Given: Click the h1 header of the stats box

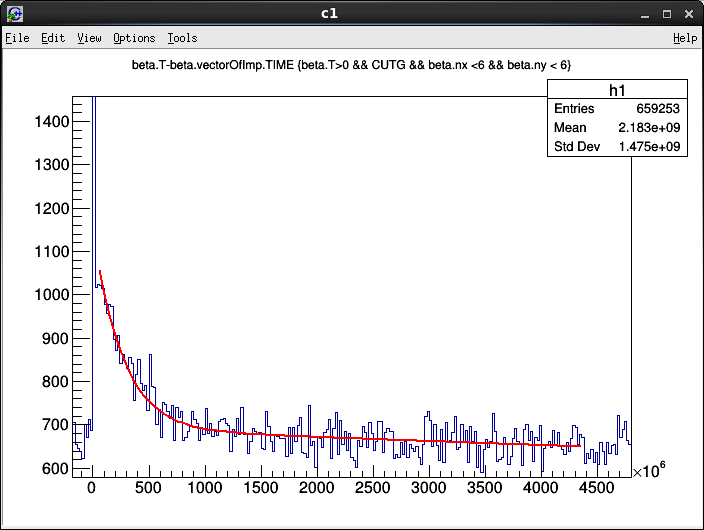Looking at the screenshot, I should [617, 89].
